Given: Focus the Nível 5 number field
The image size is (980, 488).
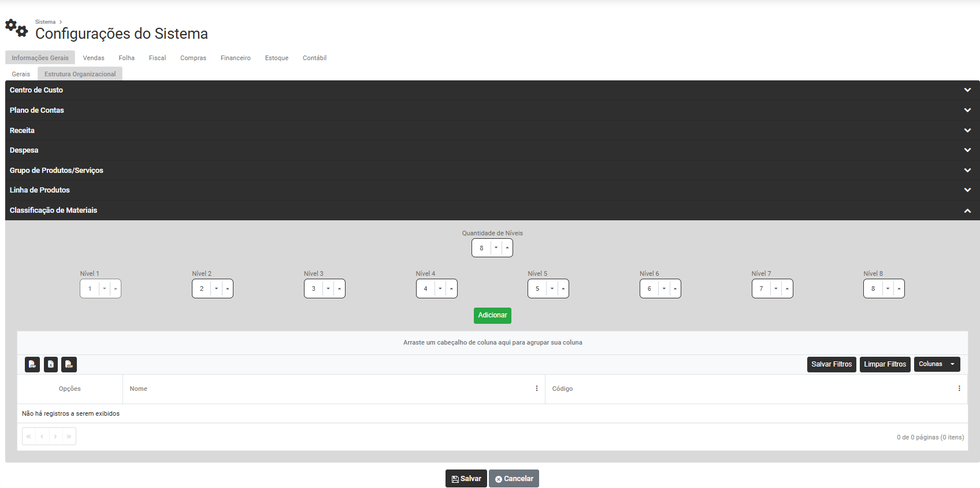Looking at the screenshot, I should pos(537,289).
